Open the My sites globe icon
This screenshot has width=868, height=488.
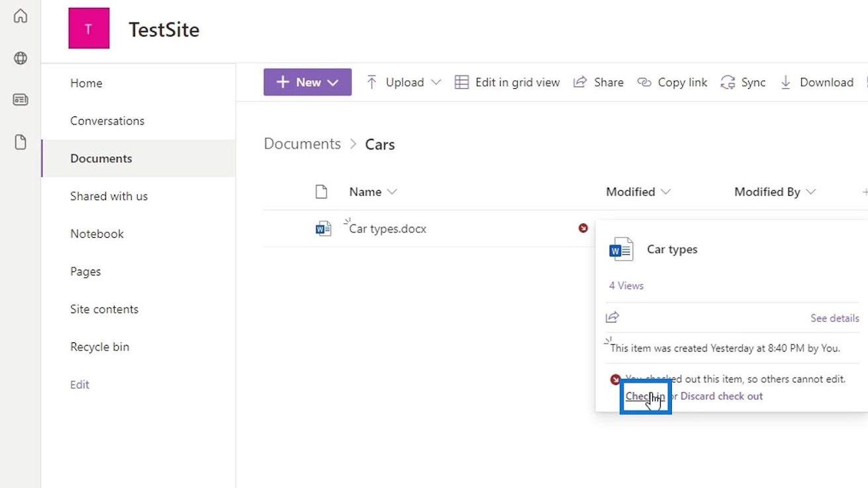(21, 58)
